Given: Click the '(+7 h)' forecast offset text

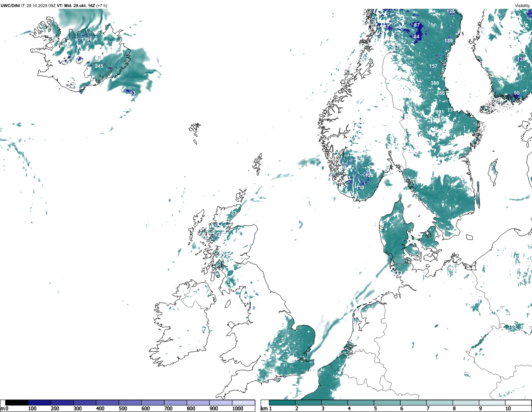Looking at the screenshot, I should [102, 6].
